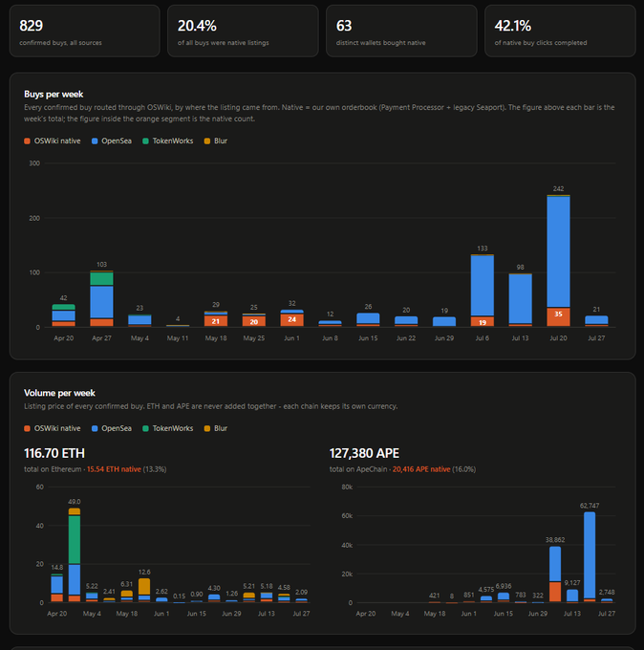Select the Buys per week heading

(54, 94)
